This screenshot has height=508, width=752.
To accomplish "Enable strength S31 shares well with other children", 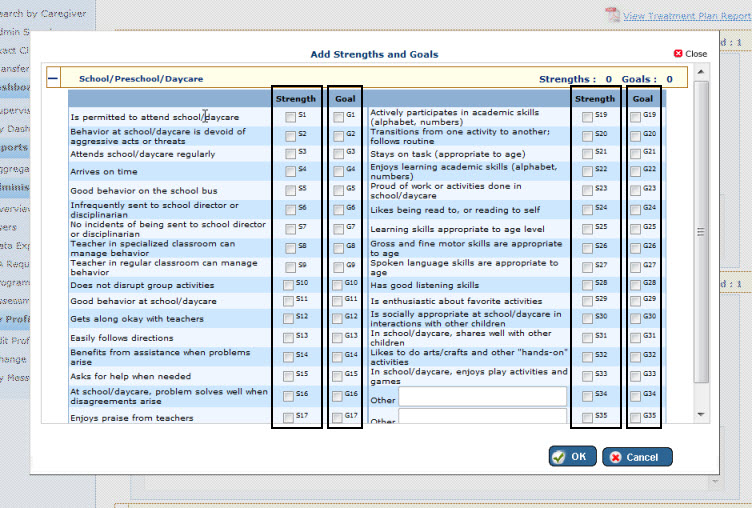I will point(588,338).
